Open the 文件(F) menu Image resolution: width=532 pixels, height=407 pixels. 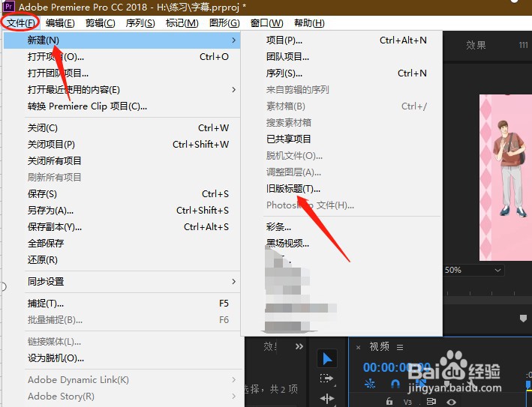click(21, 23)
